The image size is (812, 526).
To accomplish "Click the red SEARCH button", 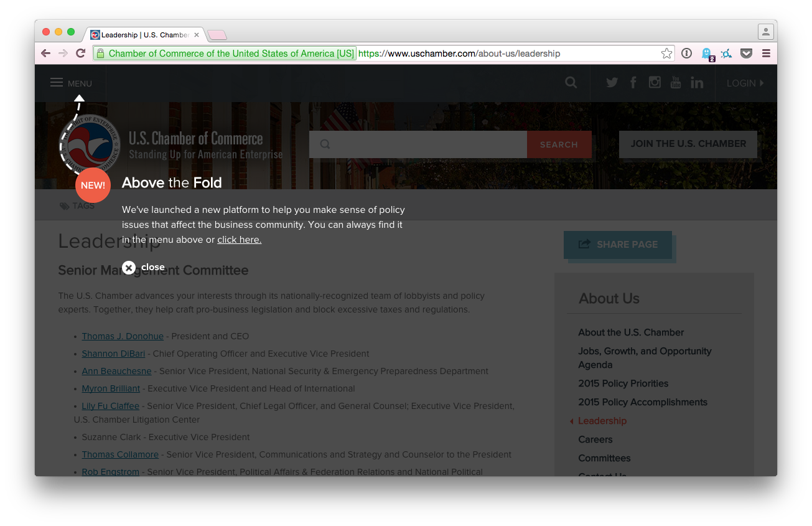I will click(559, 144).
